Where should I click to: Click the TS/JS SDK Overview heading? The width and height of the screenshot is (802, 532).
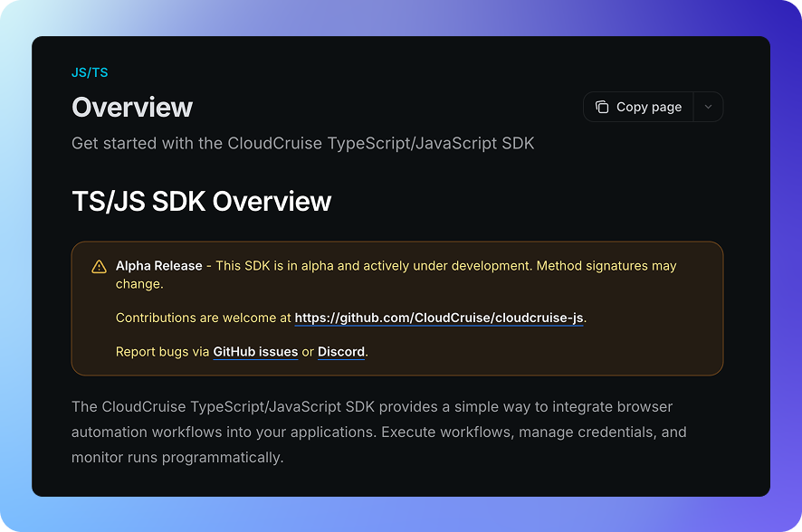pyautogui.click(x=202, y=201)
